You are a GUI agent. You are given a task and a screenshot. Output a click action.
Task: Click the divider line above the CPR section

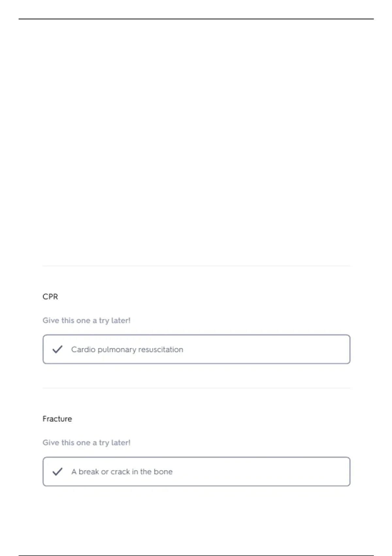coord(196,266)
